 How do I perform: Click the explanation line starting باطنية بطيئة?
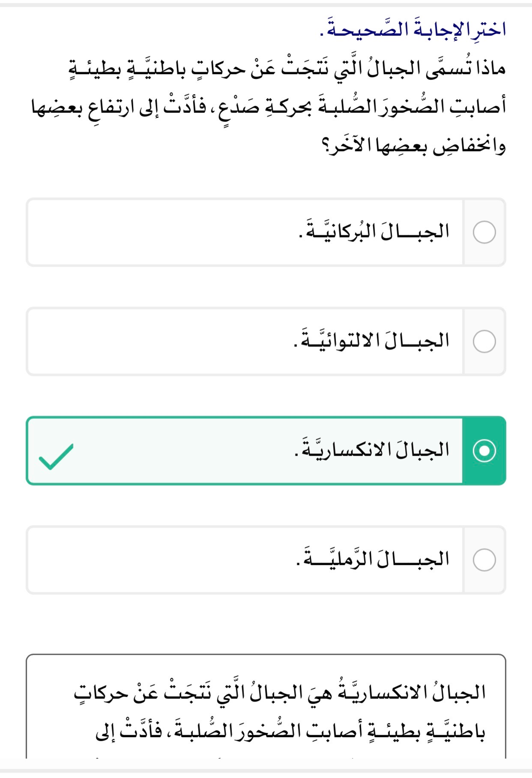click(x=290, y=731)
